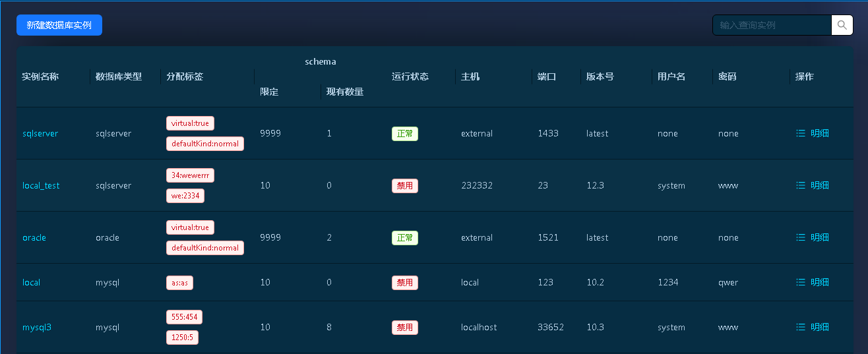Click port value 1521

coord(548,237)
